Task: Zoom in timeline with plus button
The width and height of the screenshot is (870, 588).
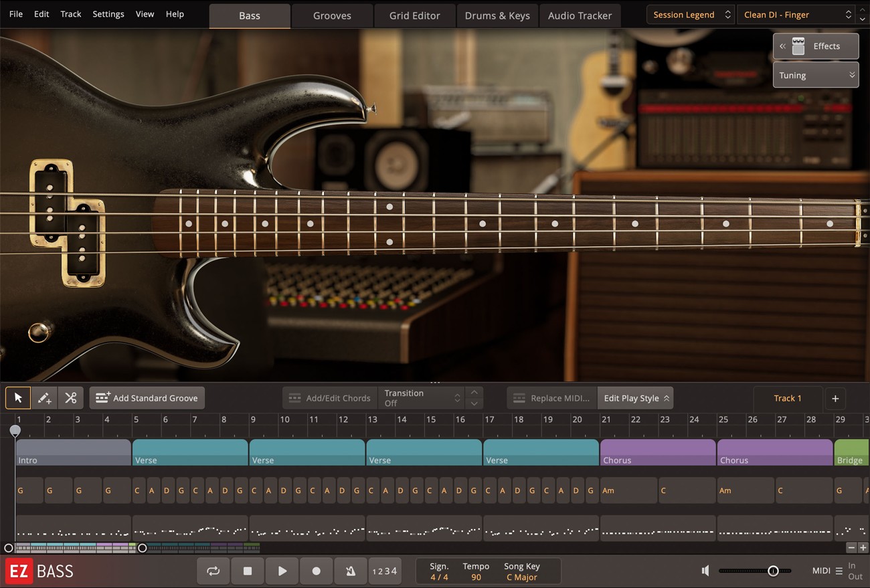Action: tap(863, 548)
